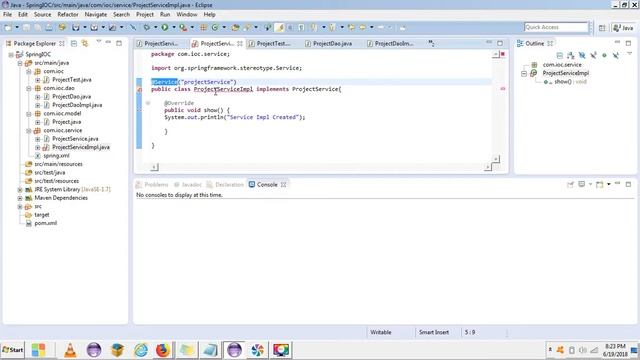Select the target folder in Package Explorer

click(42, 215)
